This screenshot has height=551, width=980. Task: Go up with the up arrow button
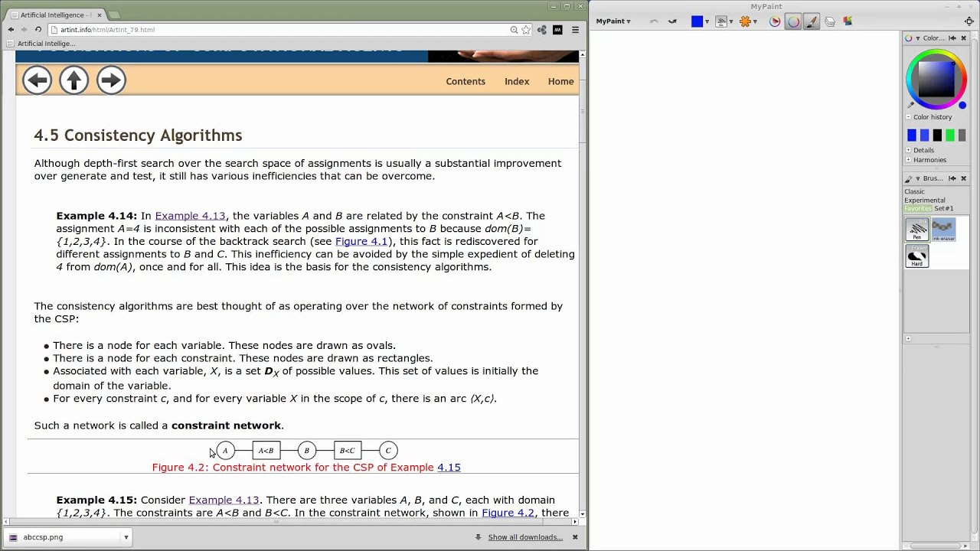[74, 80]
